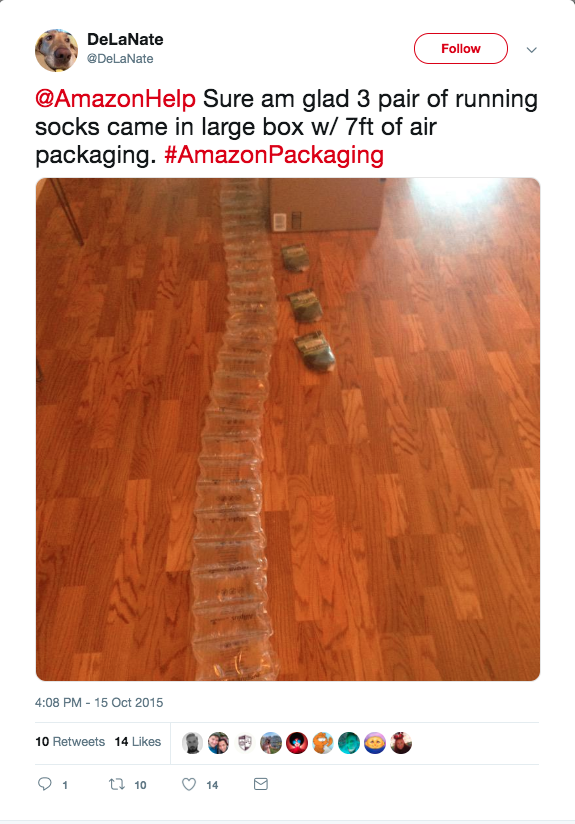
Task: Click the first liker avatar with beard
Action: [192, 743]
